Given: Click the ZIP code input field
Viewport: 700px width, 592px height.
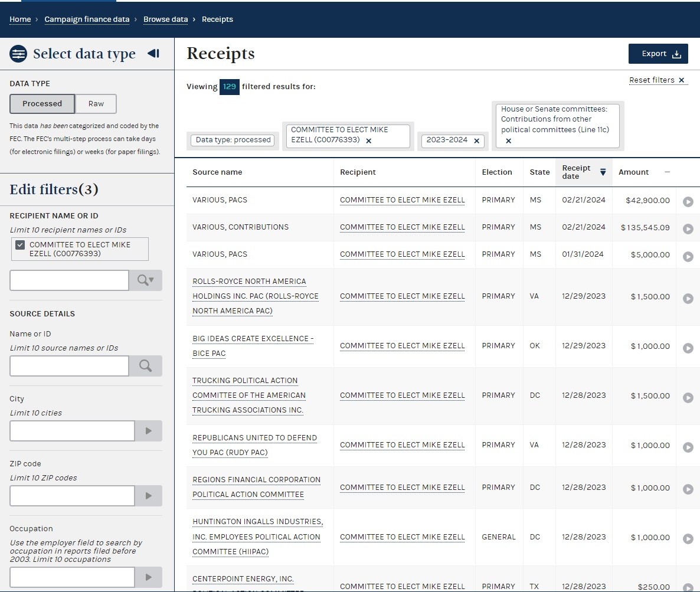Looking at the screenshot, I should tap(73, 496).
